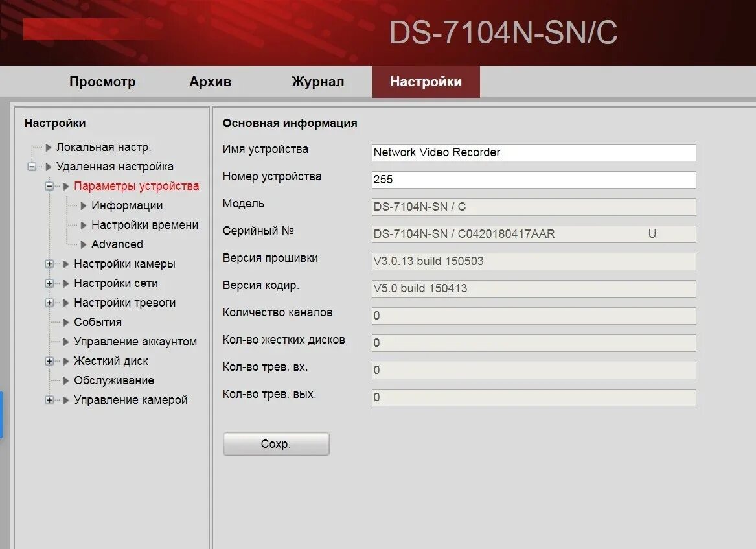Click the arrow icon beside События

pyautogui.click(x=66, y=322)
